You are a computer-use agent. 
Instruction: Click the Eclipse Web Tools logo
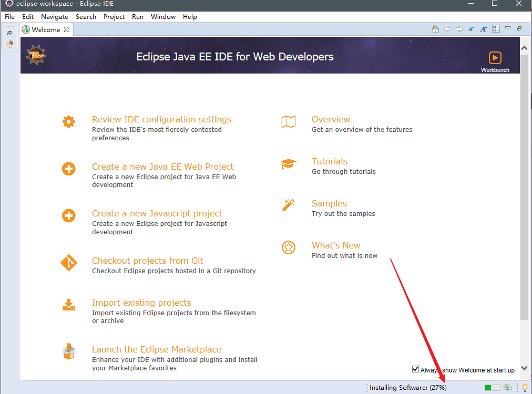pos(36,55)
